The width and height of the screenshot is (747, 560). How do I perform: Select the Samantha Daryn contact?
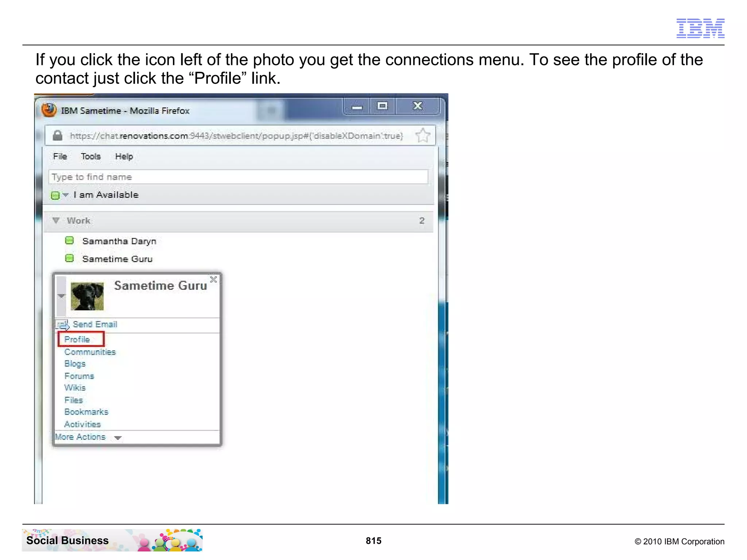(x=119, y=241)
